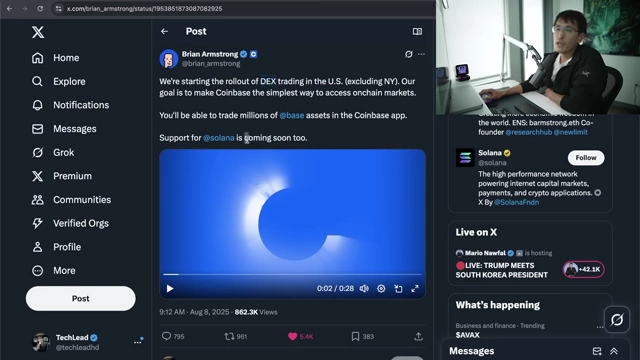Open TechLead account switcher menu
Image resolution: width=640 pixels, height=360 pixels.
pyautogui.click(x=138, y=342)
